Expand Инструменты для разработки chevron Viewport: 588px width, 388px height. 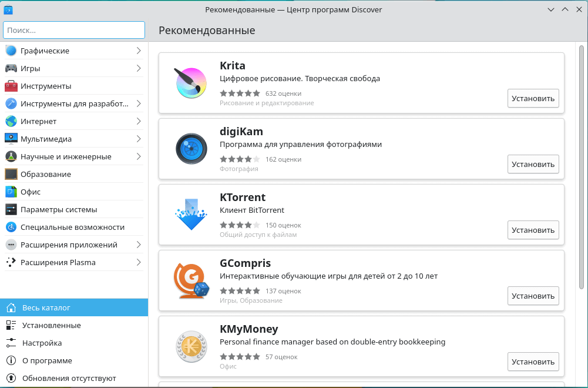[x=139, y=103]
